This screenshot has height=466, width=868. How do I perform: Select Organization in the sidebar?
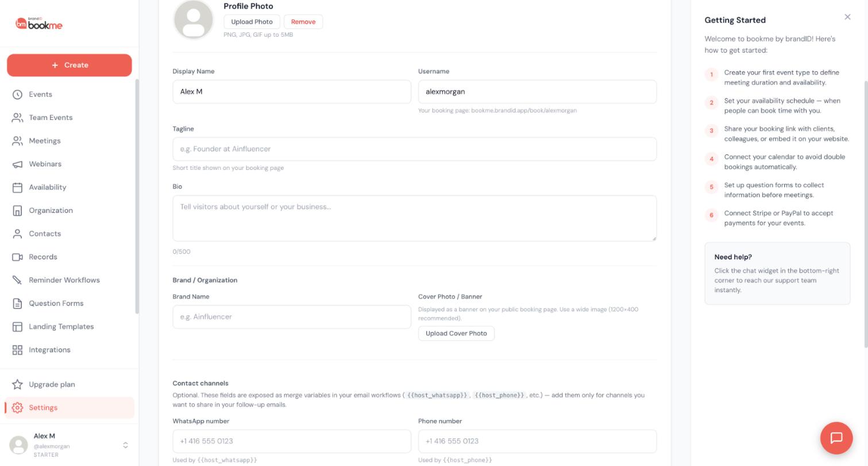click(x=69, y=211)
